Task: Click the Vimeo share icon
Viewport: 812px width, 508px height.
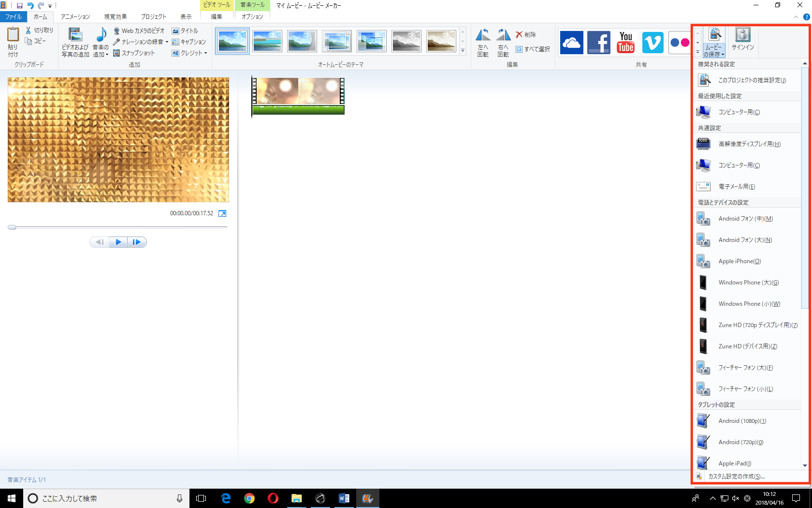Action: 652,43
